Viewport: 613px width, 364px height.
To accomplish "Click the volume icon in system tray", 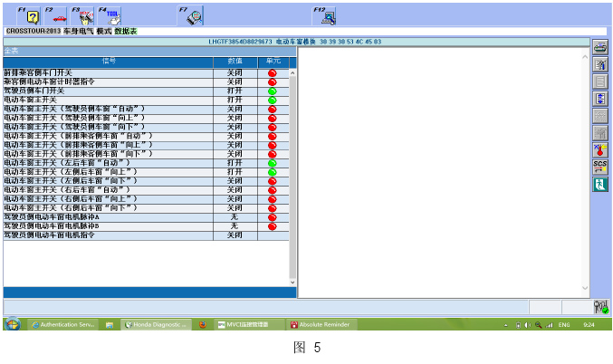I will 528,325.
